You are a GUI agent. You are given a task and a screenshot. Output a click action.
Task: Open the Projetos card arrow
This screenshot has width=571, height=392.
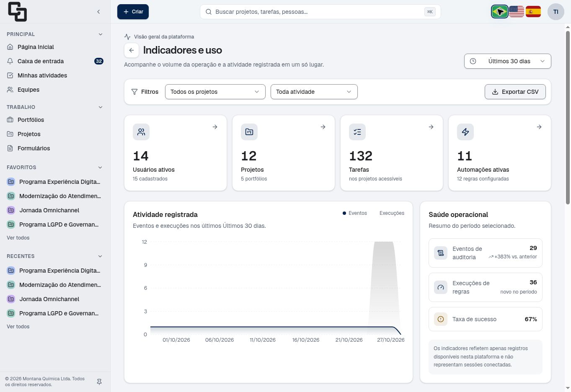click(323, 127)
